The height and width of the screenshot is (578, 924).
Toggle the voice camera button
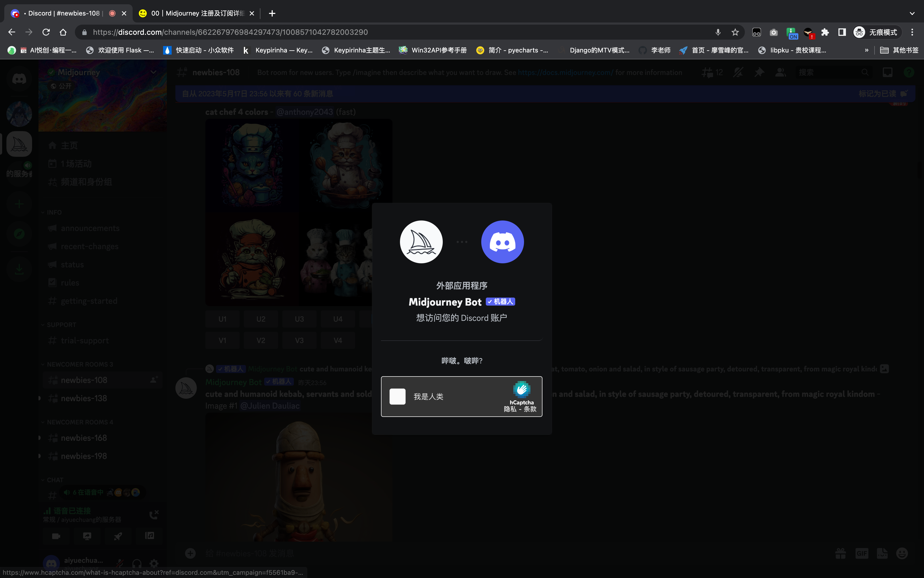pyautogui.click(x=56, y=536)
